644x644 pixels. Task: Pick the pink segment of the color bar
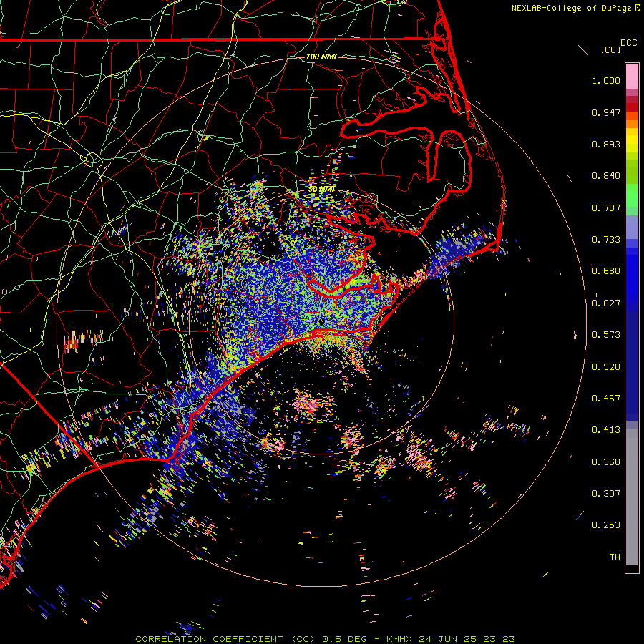(632, 77)
